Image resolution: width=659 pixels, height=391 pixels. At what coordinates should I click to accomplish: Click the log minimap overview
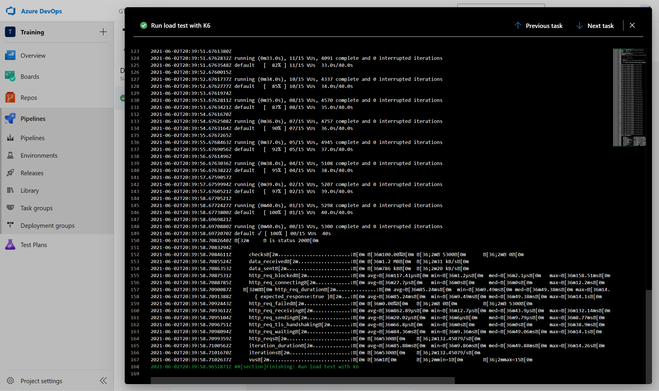coord(629,98)
